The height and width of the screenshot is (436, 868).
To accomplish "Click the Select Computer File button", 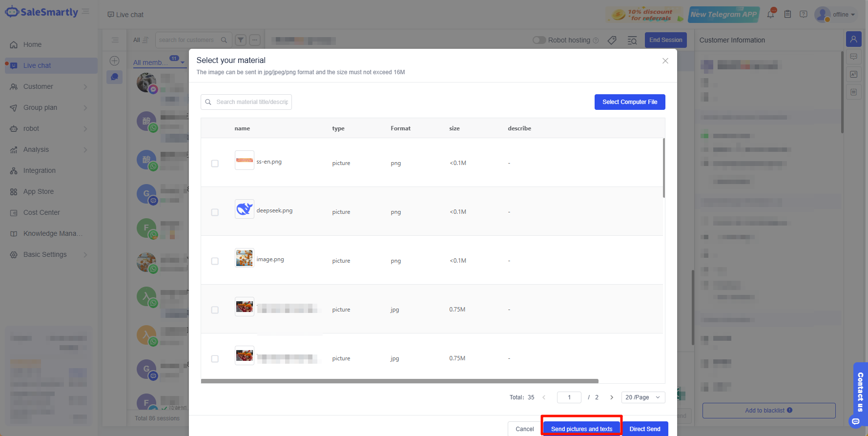I will click(629, 102).
